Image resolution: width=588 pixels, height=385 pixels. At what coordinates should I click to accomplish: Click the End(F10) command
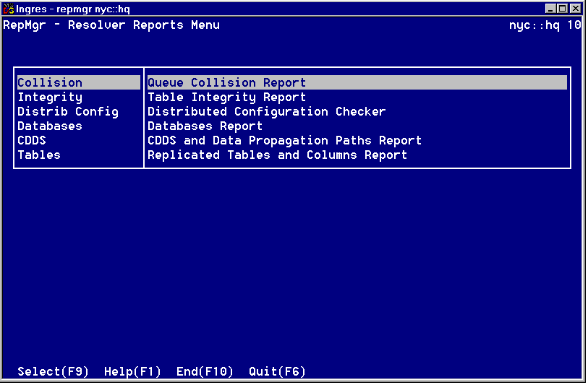pos(205,371)
